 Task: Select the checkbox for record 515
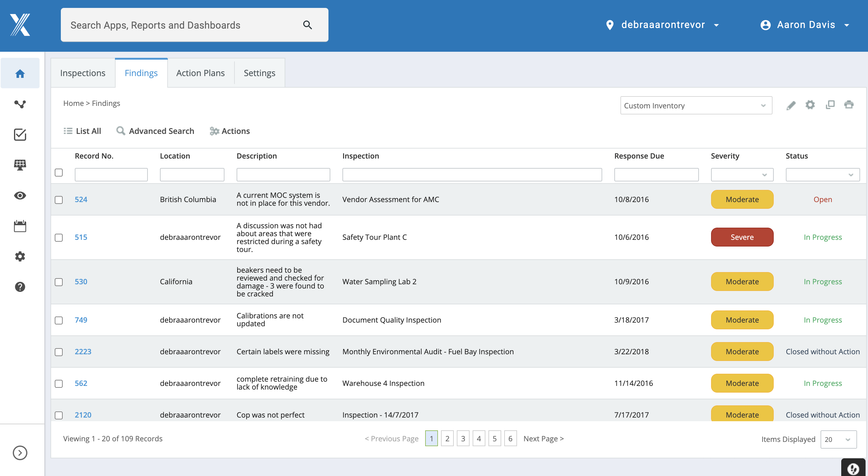[x=59, y=237]
